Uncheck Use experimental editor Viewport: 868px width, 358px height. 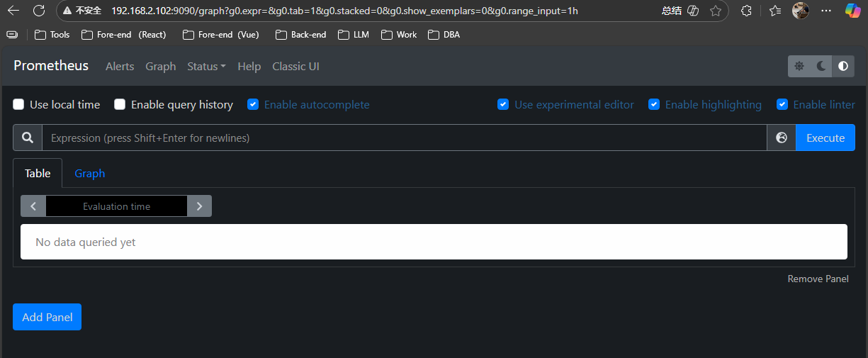click(503, 104)
